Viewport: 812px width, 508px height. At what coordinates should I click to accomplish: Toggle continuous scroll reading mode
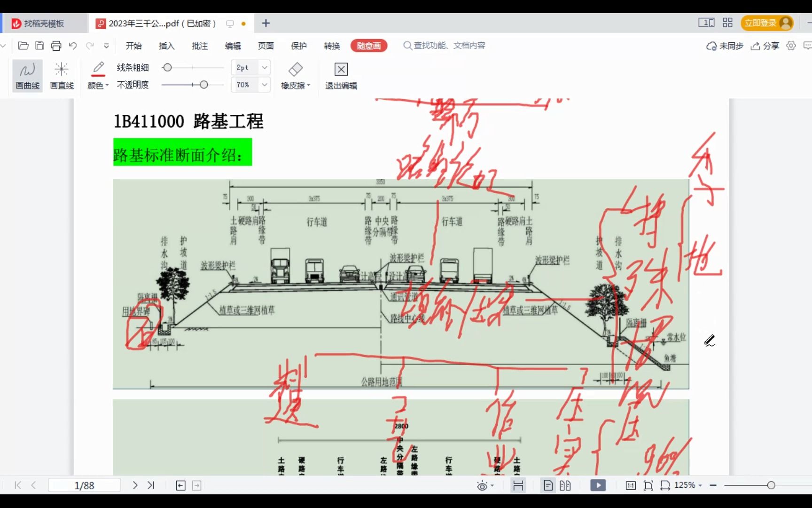click(518, 485)
